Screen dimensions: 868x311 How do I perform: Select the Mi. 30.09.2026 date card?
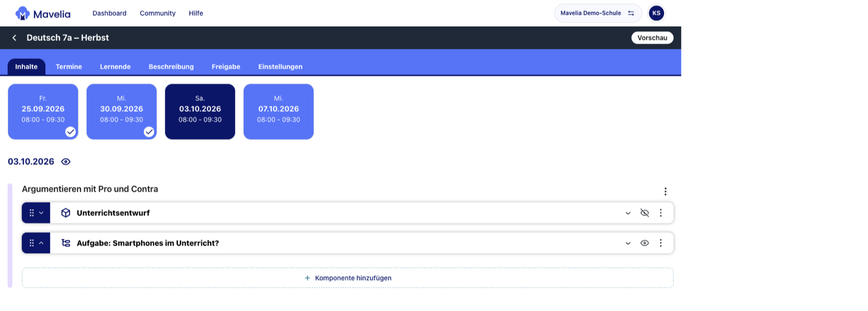122,111
